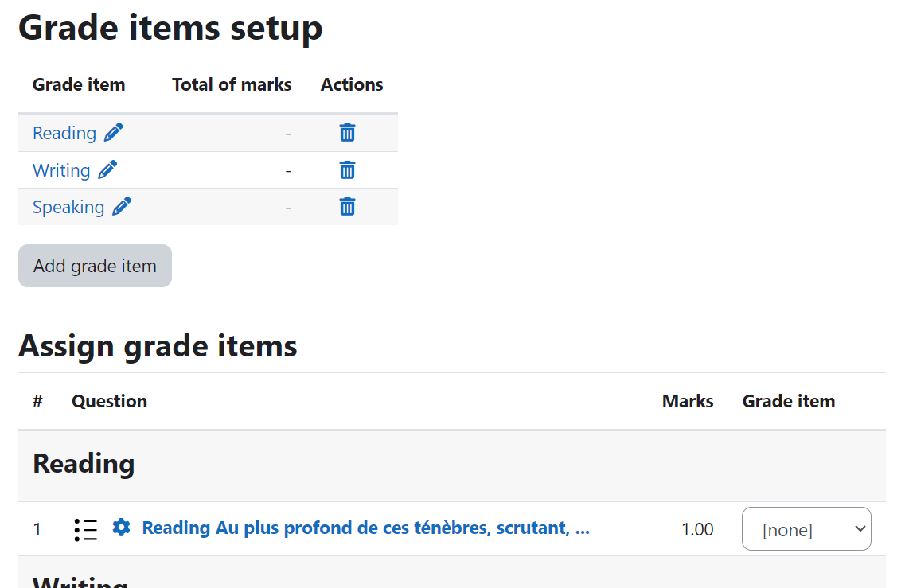Click the Total of marks column header
The image size is (905, 588).
[232, 85]
